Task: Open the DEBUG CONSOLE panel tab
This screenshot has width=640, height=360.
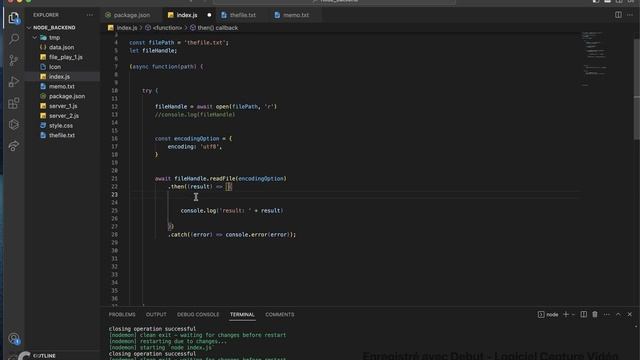Action: 198,314
